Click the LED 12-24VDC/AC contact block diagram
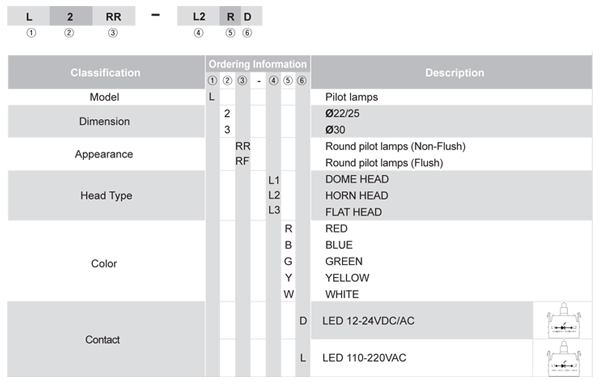 coord(563,321)
